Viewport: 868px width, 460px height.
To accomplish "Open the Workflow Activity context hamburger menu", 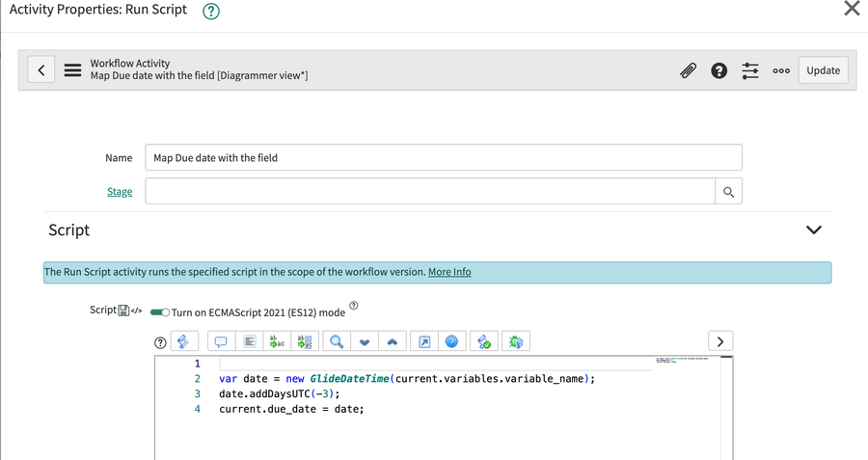I will pyautogui.click(x=72, y=70).
